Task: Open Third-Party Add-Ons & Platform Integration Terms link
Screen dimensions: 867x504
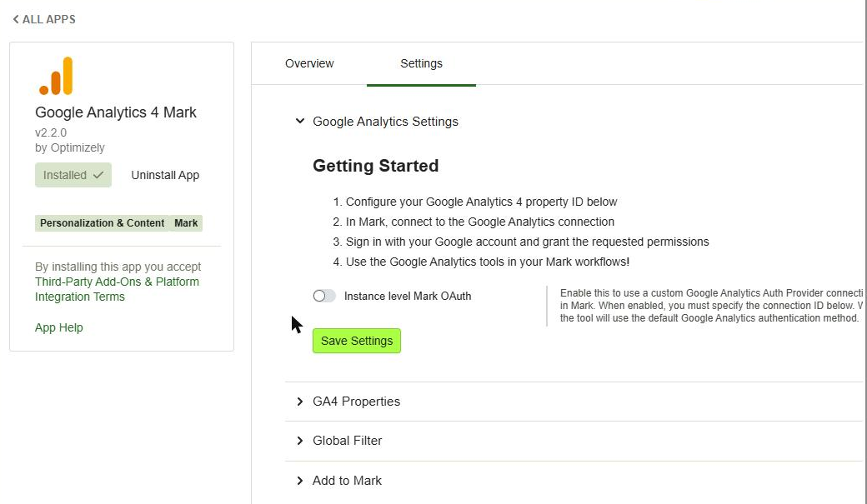Action: pos(117,289)
